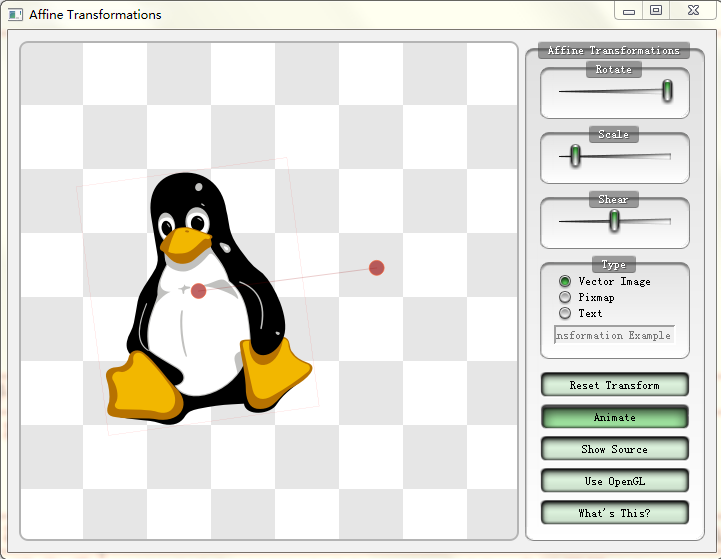The image size is (721, 559).
Task: Maximize the Affine Transformations window
Action: click(656, 11)
